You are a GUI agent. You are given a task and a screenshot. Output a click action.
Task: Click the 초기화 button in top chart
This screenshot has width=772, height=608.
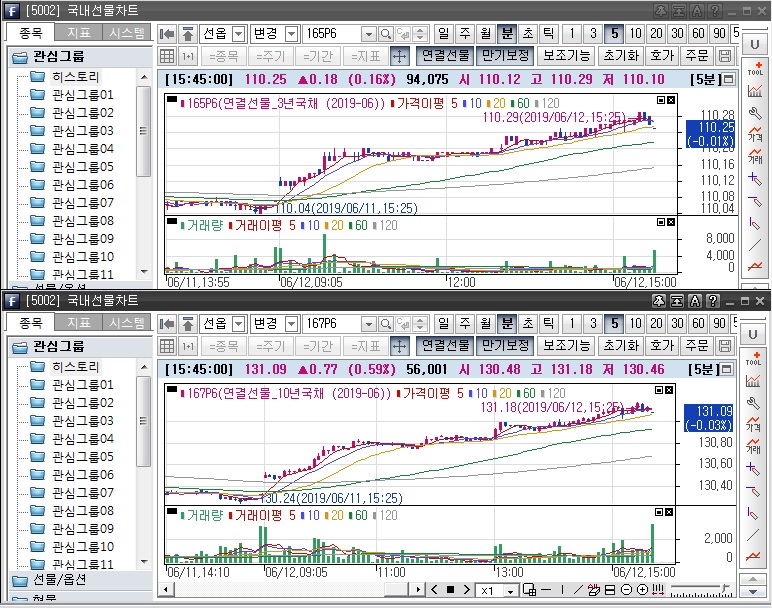620,55
